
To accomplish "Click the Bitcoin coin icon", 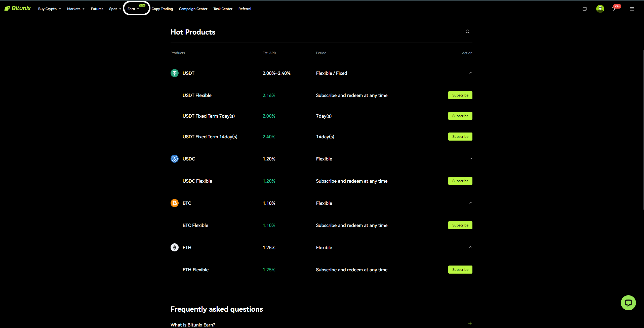I will point(174,203).
